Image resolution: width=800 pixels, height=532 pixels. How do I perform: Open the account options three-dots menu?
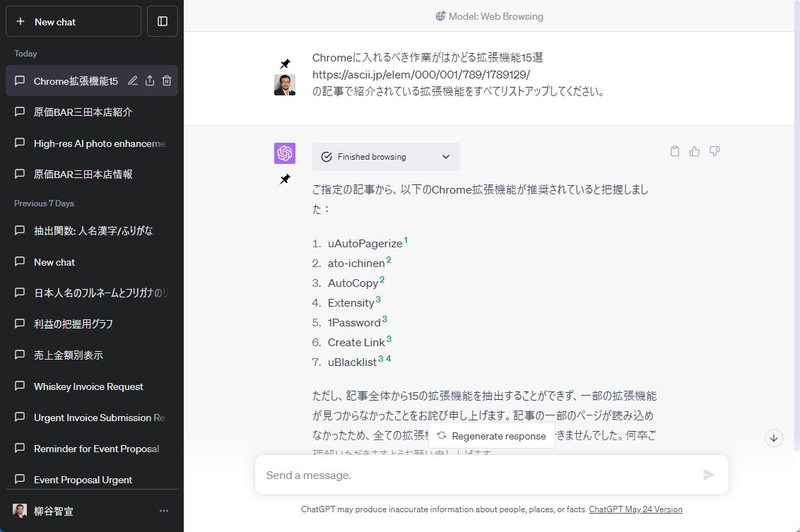pyautogui.click(x=164, y=511)
